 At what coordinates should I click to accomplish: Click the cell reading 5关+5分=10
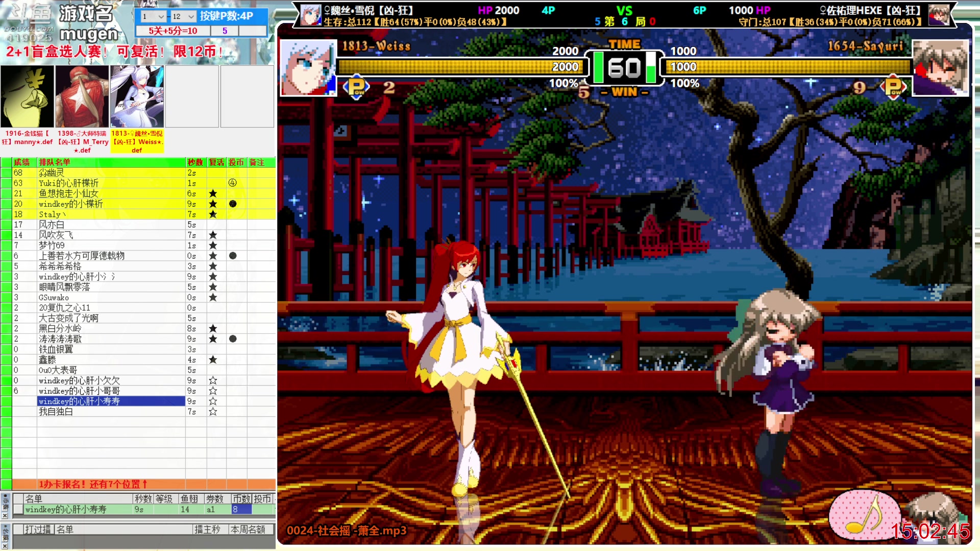173,31
